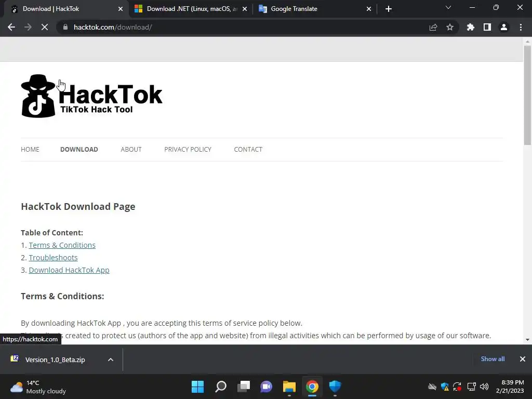
Task: Click Show all downloads
Action: tap(493, 359)
